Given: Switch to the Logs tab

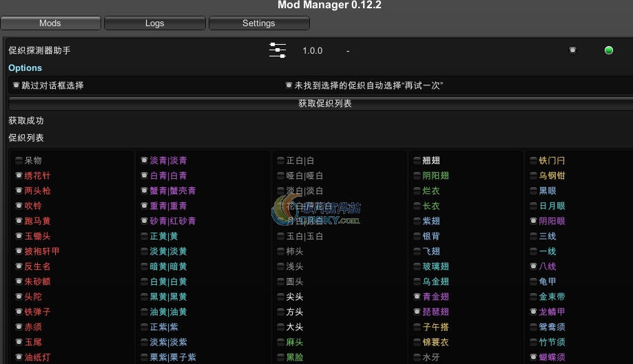Looking at the screenshot, I should (x=154, y=23).
